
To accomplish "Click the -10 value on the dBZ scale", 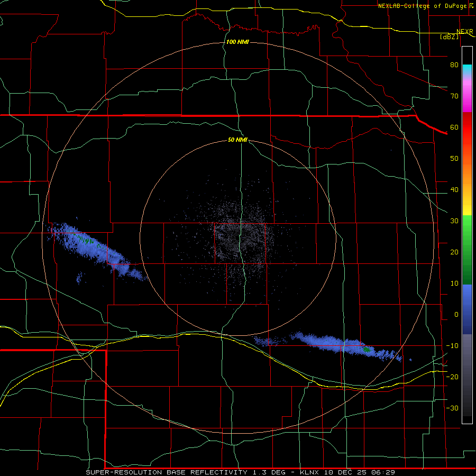I will [x=452, y=346].
